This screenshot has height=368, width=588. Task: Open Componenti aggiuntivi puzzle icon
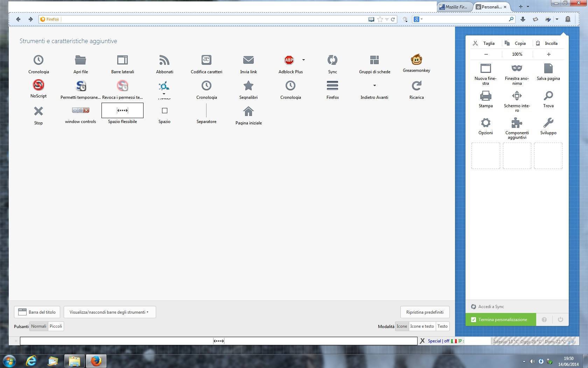(x=517, y=123)
